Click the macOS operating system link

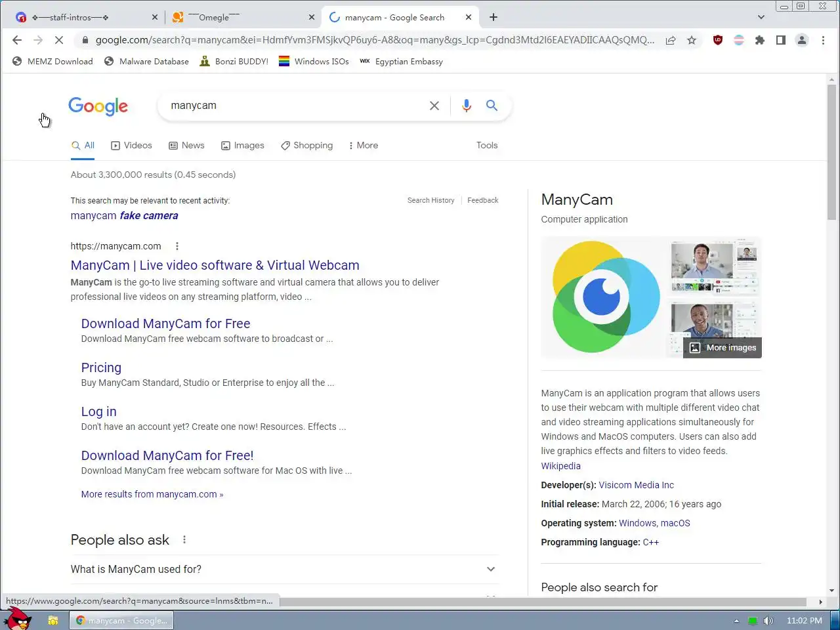[x=675, y=523]
